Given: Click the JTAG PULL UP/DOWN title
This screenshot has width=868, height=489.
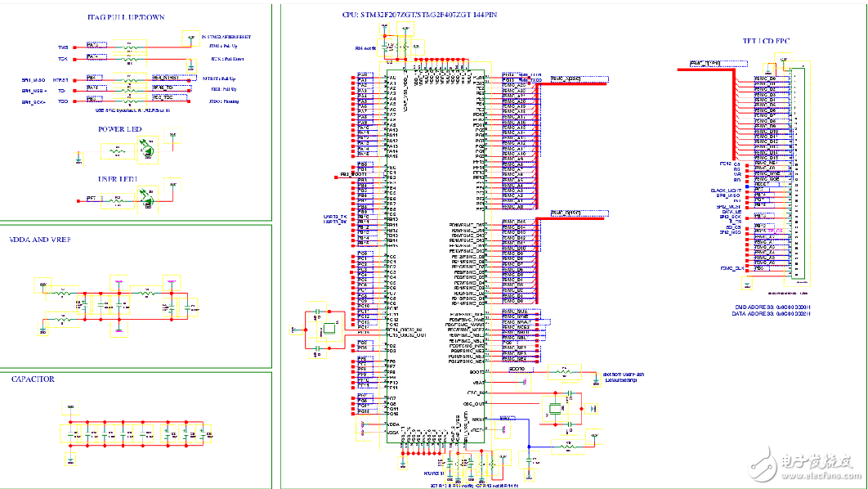Looking at the screenshot, I should pos(127,17).
